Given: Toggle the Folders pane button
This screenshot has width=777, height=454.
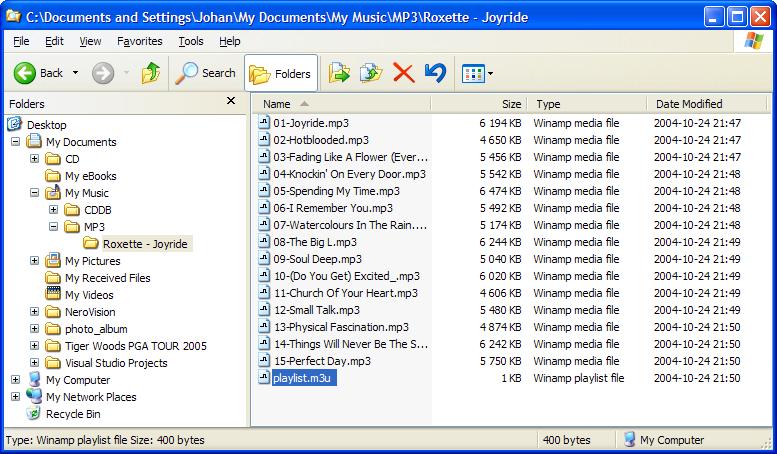Looking at the screenshot, I should (281, 73).
